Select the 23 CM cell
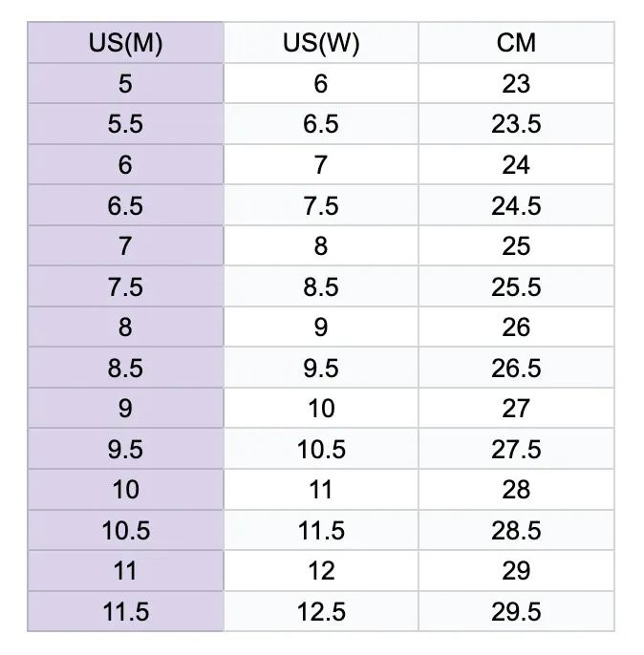 (516, 84)
